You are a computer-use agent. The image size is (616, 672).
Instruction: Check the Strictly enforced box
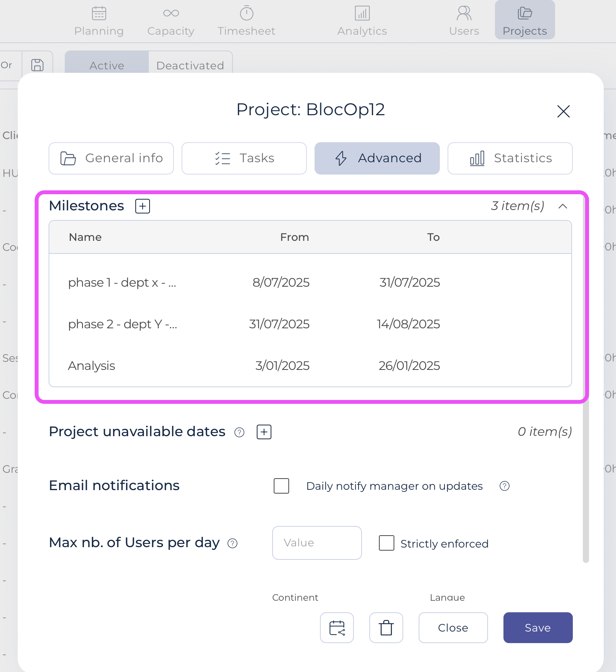click(386, 543)
